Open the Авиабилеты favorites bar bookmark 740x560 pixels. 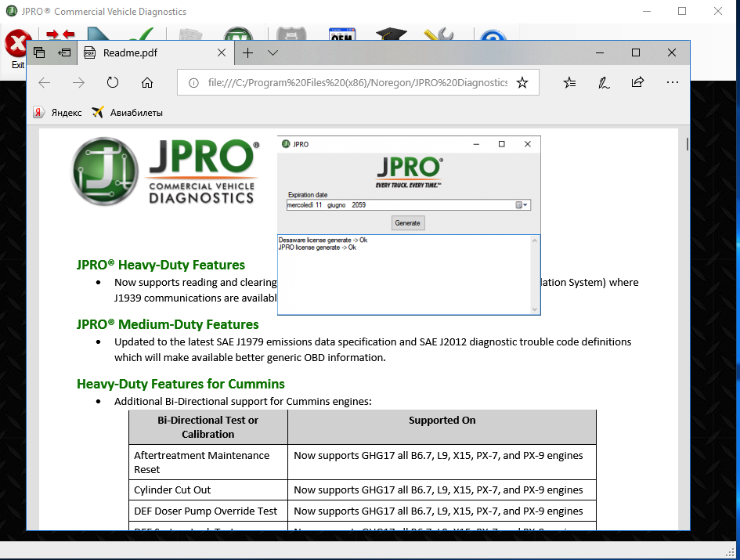[128, 112]
